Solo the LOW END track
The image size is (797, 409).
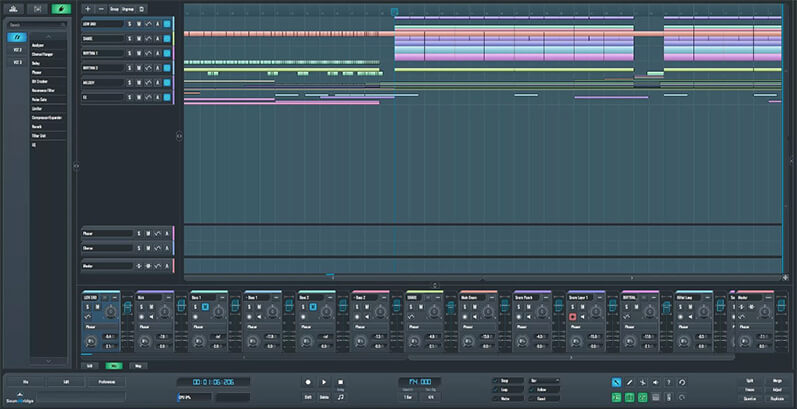click(x=129, y=23)
